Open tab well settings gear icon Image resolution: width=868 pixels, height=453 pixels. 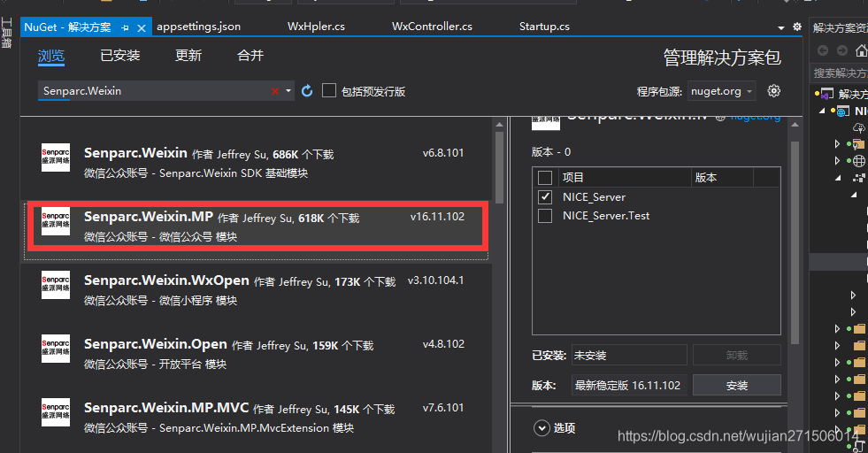(x=797, y=27)
